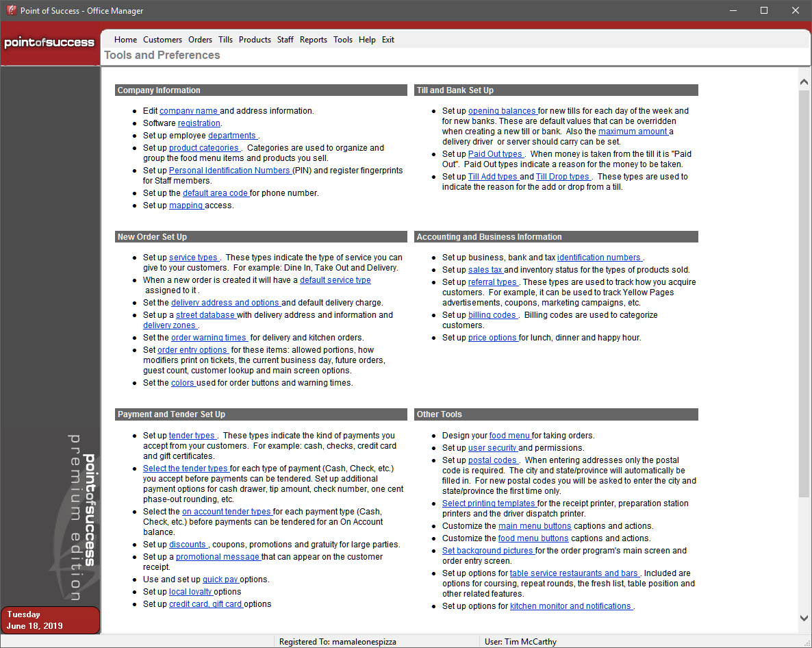Image resolution: width=812 pixels, height=648 pixels.
Task: Open the Products menu
Action: click(255, 40)
